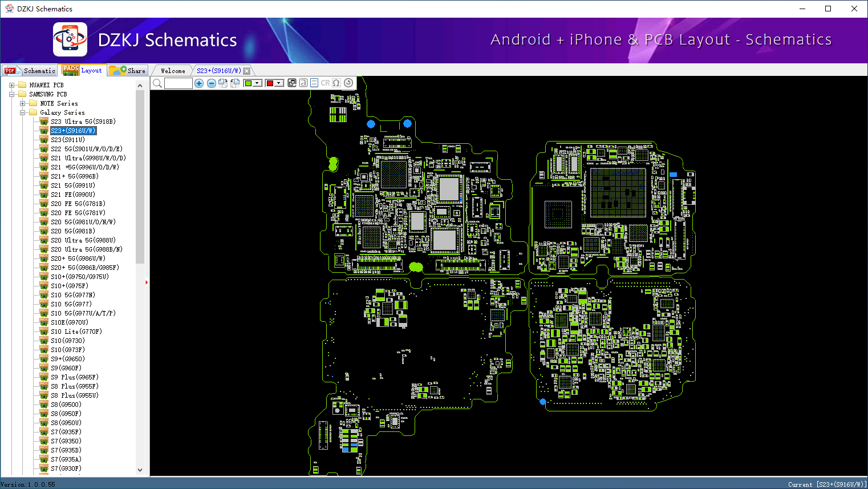Image resolution: width=868 pixels, height=489 pixels.
Task: Click the blue layer lines icon
Action: [314, 83]
